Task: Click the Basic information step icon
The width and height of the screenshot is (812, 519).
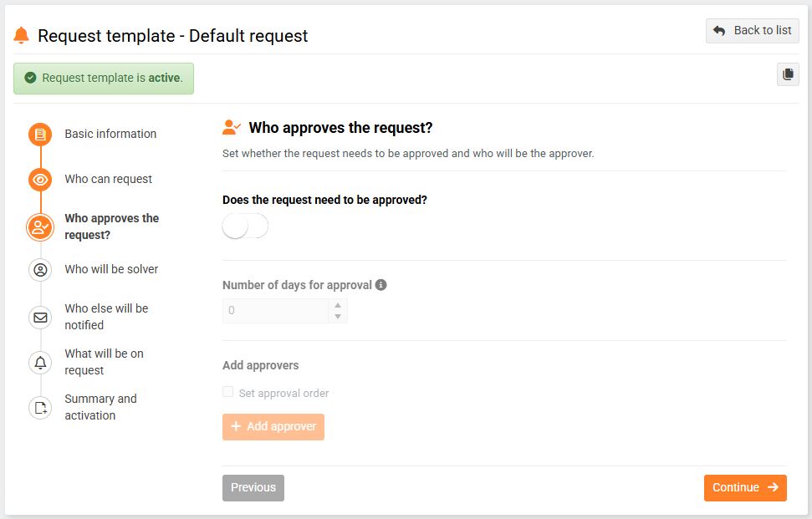Action: coord(39,135)
